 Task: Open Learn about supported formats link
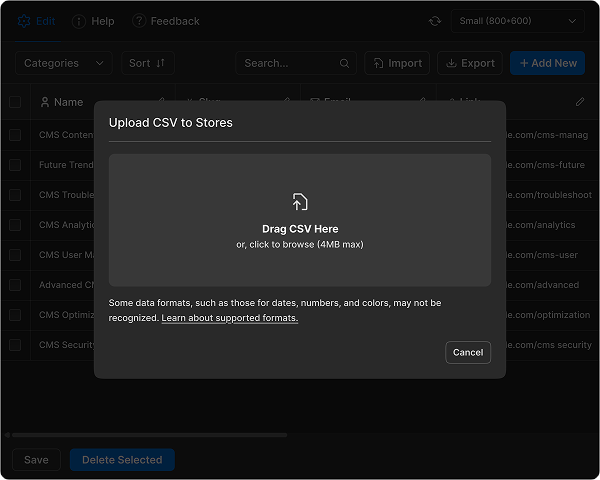[x=230, y=318]
